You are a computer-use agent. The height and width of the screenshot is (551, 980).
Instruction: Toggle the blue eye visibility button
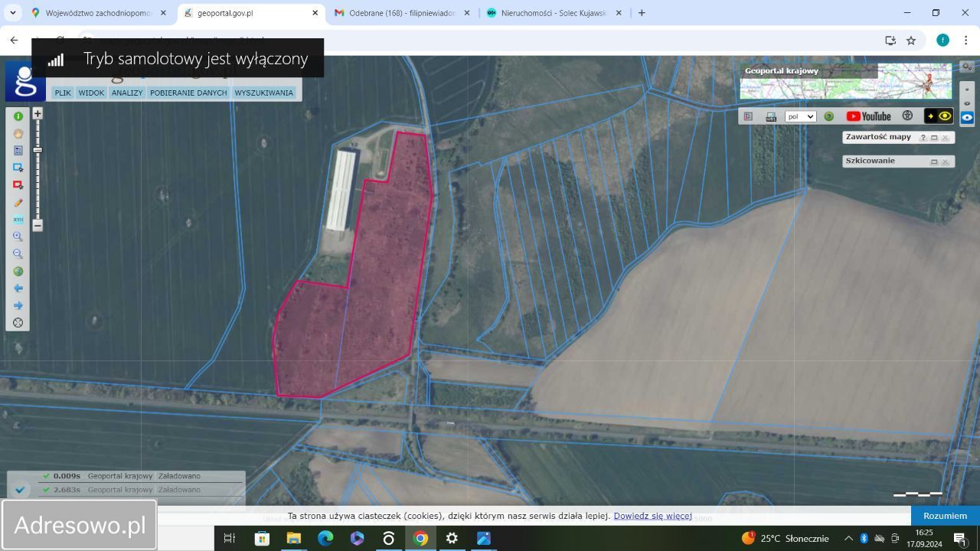tap(967, 118)
